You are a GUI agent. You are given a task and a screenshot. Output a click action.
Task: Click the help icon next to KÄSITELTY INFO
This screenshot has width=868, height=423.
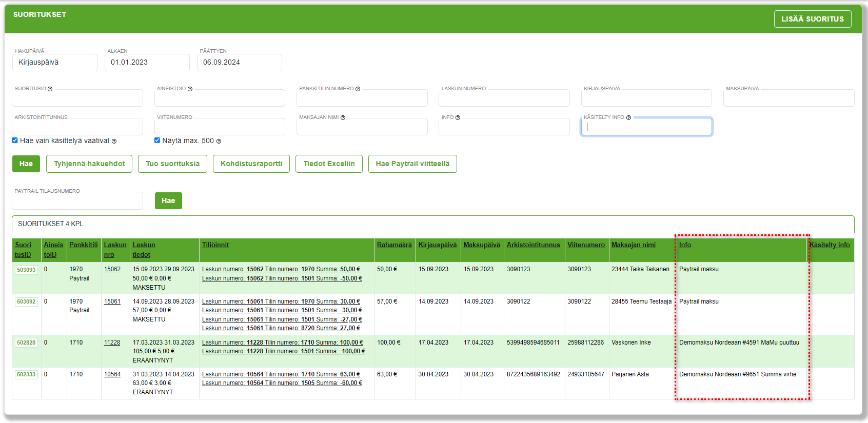628,118
